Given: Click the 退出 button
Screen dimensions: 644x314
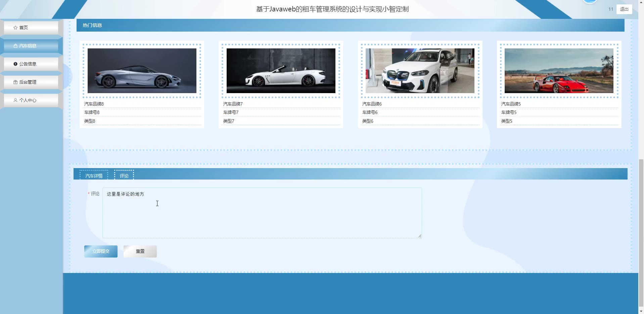Looking at the screenshot, I should point(624,9).
